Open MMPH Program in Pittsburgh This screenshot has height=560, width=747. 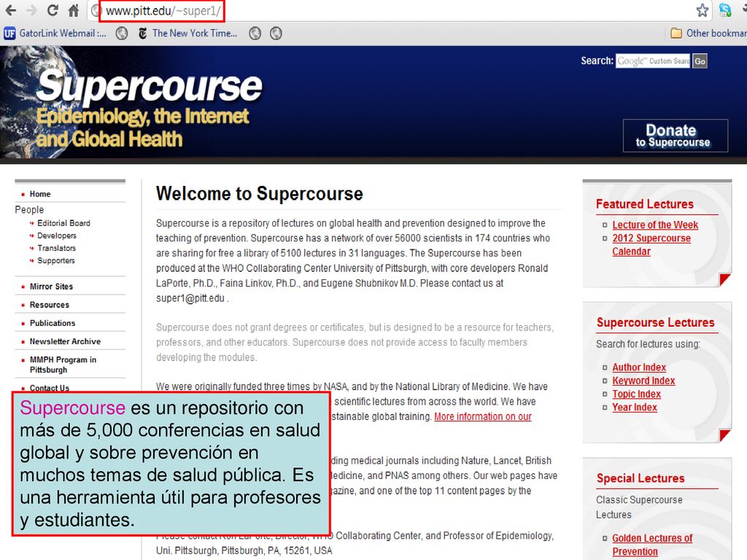pos(63,365)
